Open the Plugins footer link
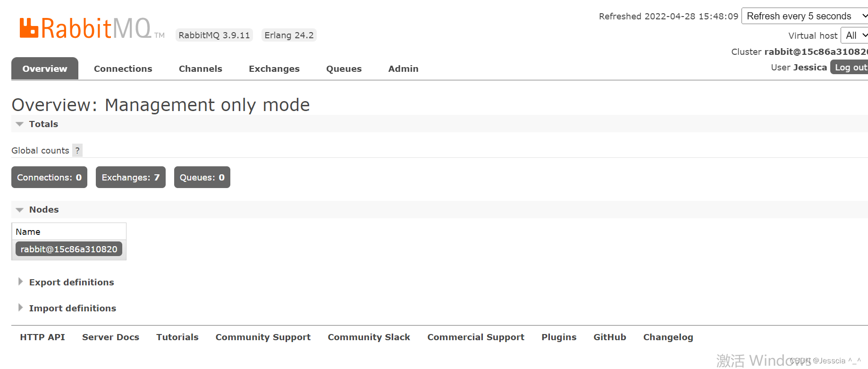Image resolution: width=868 pixels, height=369 pixels. pos(559,337)
